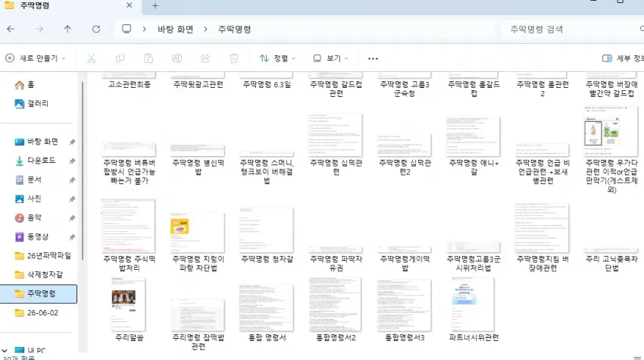
Task: Select the 통합명령서3 file
Action: pos(405,311)
